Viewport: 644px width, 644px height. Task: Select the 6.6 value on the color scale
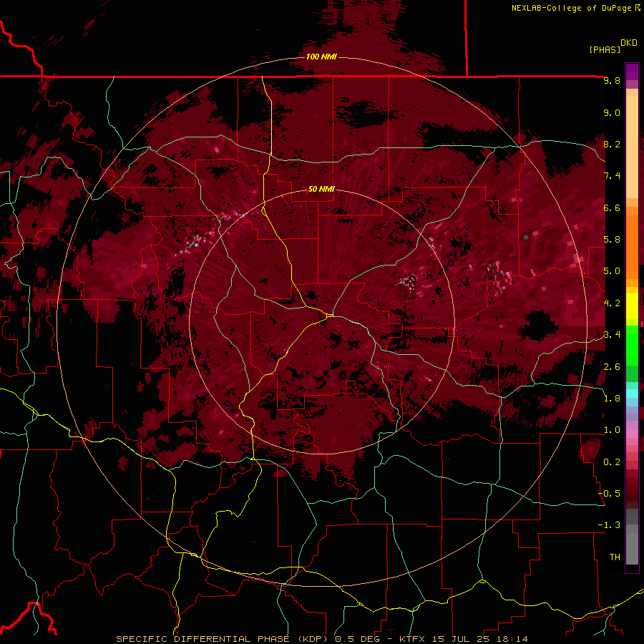[x=612, y=208]
